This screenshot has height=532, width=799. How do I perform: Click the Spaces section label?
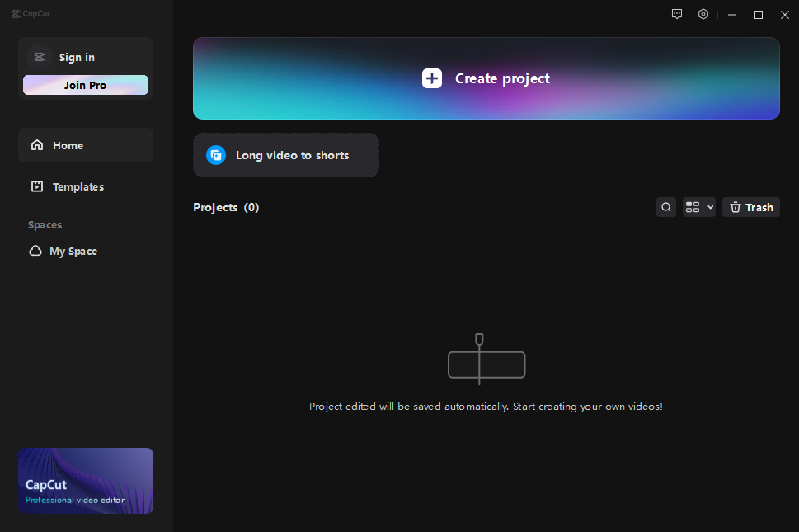pos(45,224)
